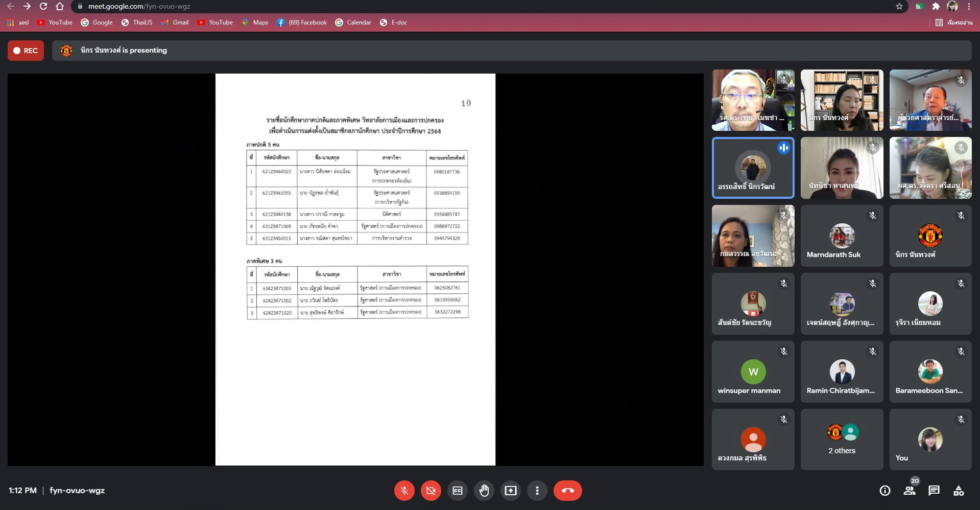Viewport: 980px width, 510px height.
Task: Select the winsuper manman participant tile
Action: coord(753,372)
